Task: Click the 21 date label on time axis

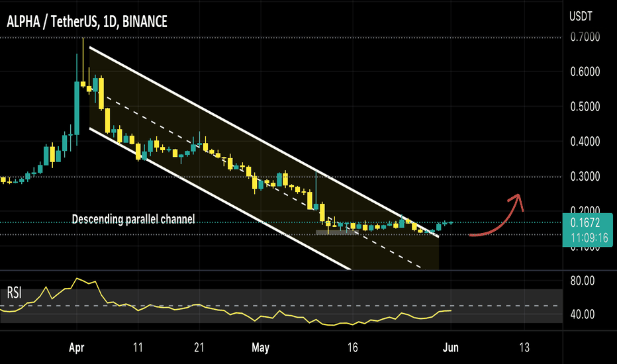Action: [199, 348]
